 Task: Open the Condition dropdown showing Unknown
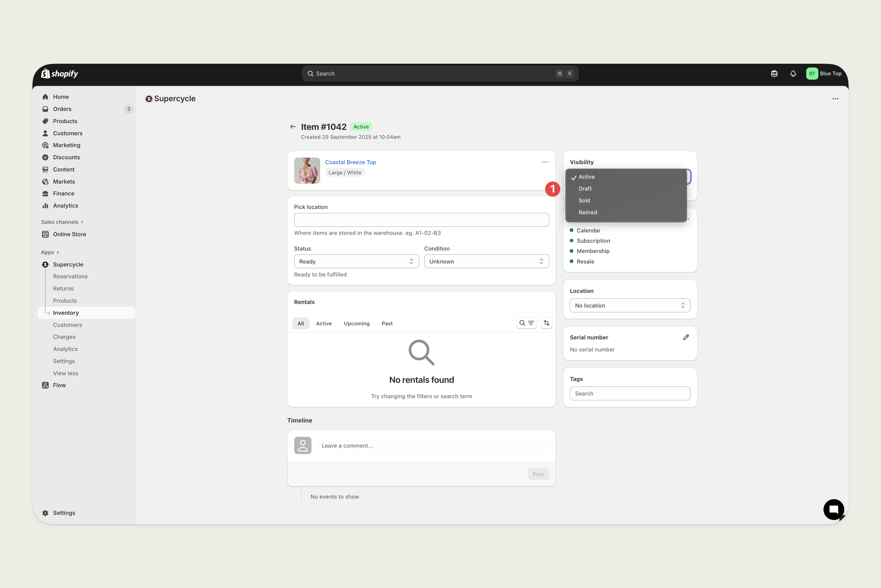[486, 261]
